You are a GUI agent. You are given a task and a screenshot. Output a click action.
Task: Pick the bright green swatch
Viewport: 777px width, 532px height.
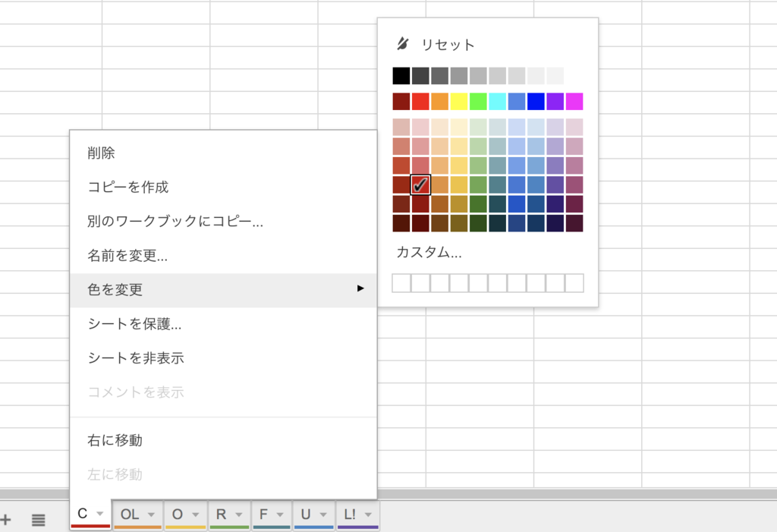(x=478, y=101)
